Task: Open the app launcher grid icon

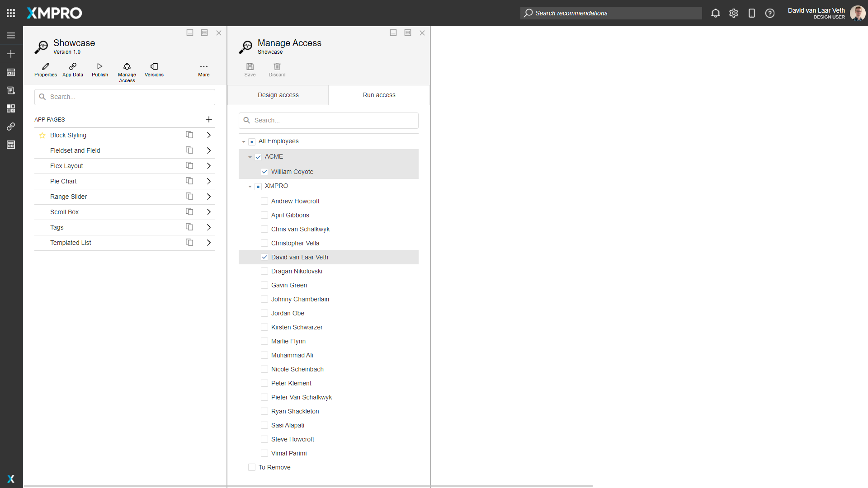Action: point(11,13)
